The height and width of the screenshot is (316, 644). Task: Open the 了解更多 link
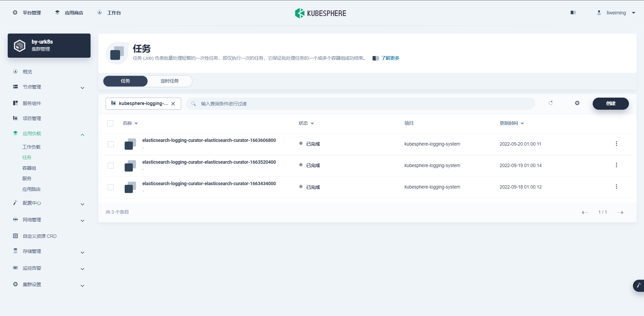(x=390, y=58)
